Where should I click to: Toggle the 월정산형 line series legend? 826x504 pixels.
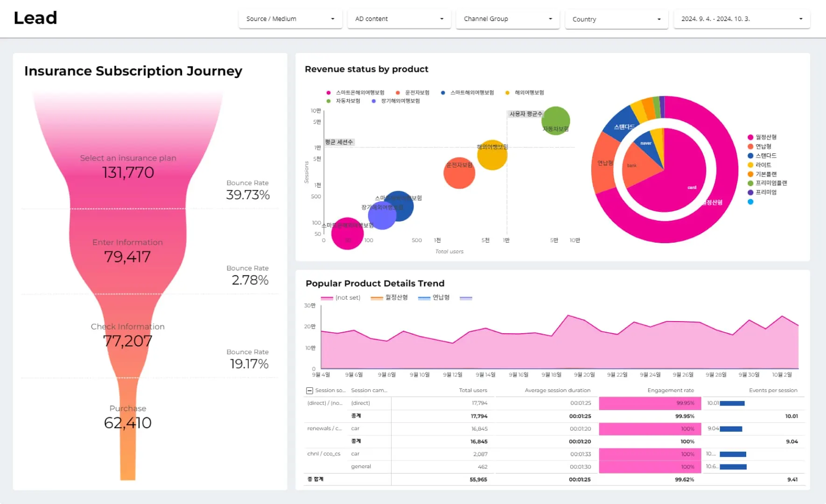click(389, 298)
